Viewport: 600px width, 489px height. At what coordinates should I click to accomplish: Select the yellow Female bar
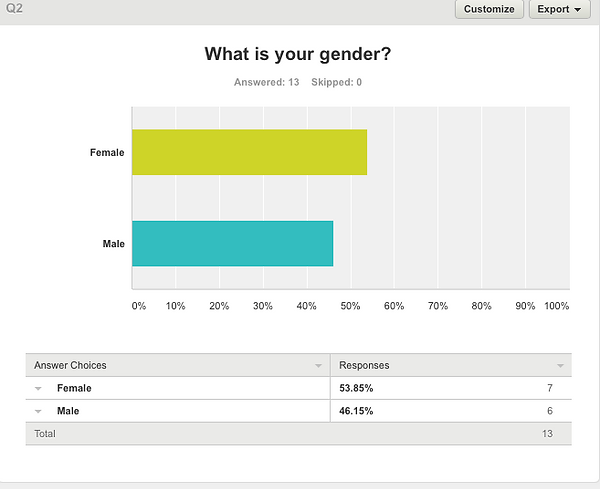coord(249,152)
